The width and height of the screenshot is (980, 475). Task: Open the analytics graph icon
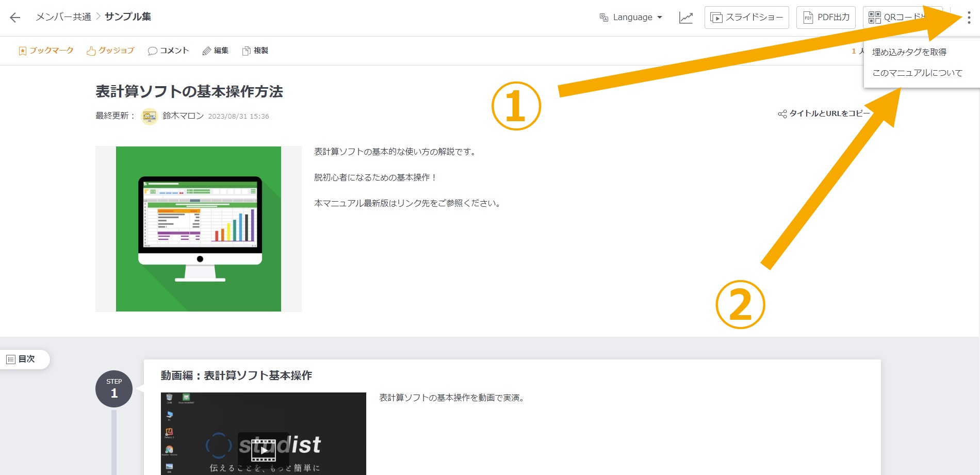point(685,18)
